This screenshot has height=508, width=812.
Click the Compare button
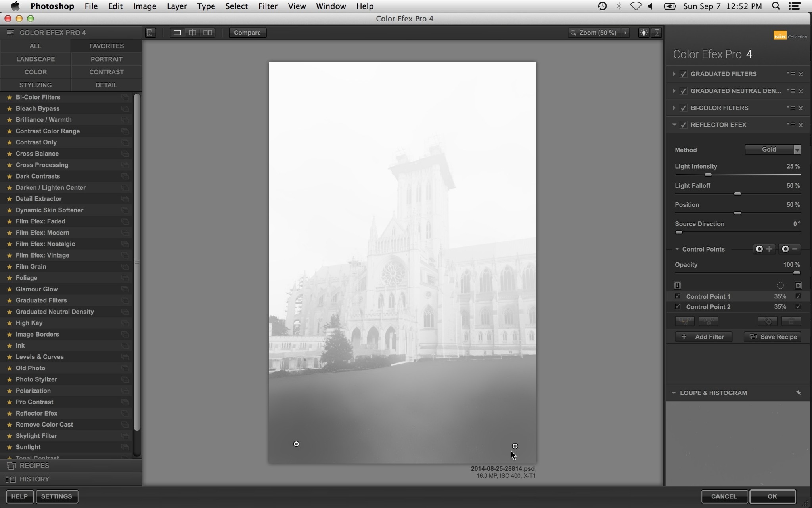(247, 33)
